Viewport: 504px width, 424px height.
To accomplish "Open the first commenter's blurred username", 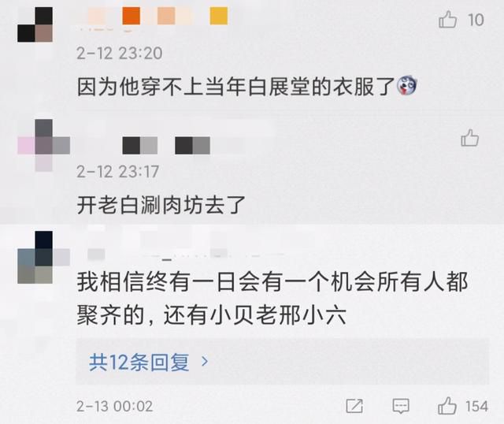I will point(157,16).
